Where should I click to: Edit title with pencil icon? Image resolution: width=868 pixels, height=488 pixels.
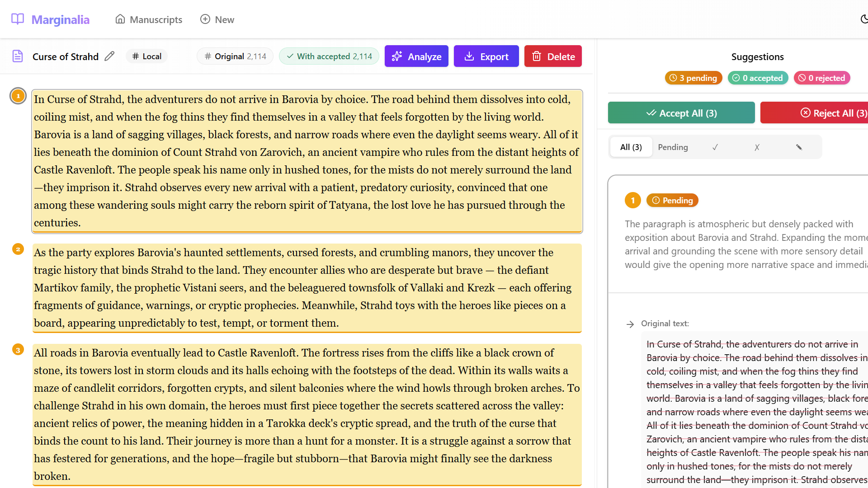(109, 56)
